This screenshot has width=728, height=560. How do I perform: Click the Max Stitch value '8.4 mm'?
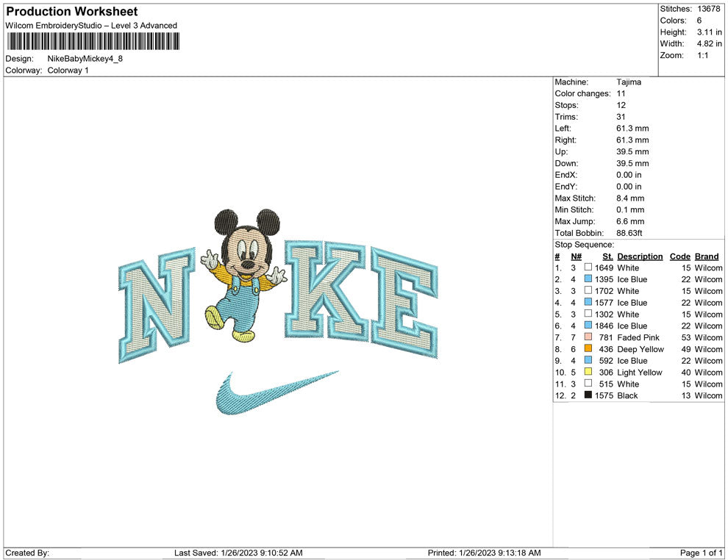click(x=630, y=198)
